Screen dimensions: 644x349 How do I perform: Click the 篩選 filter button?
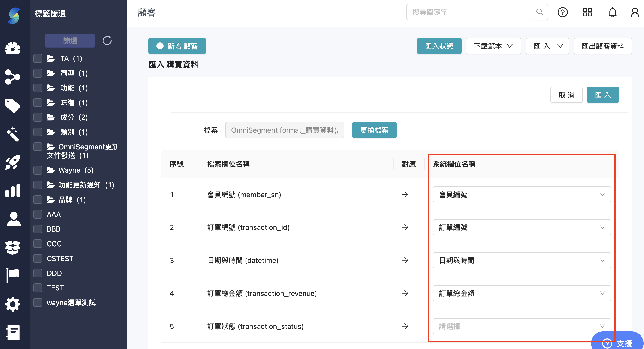[70, 40]
